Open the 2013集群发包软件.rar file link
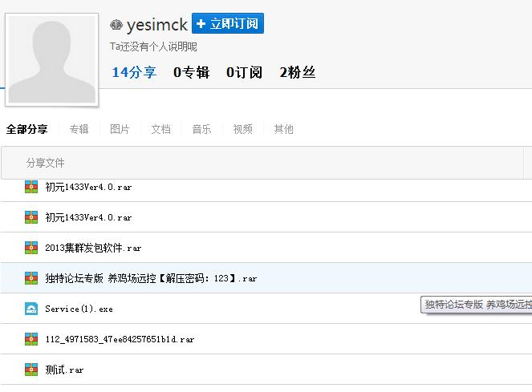This screenshot has width=532, height=392. [93, 249]
